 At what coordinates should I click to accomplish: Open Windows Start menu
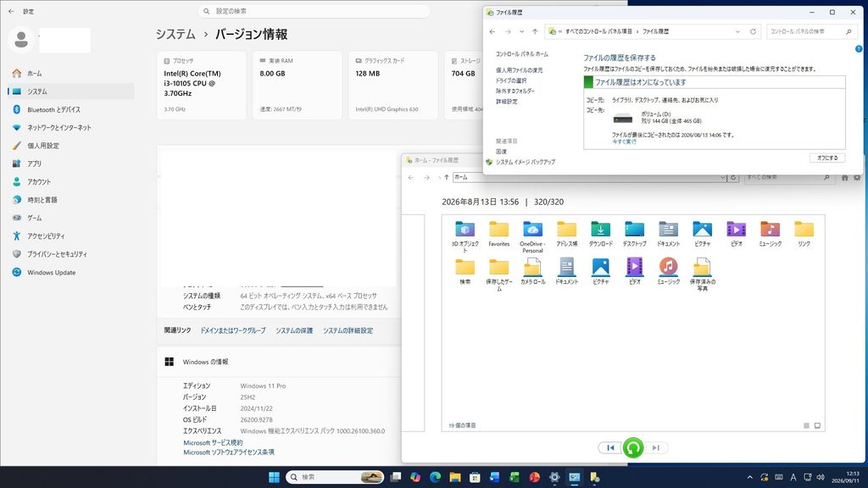point(274,477)
